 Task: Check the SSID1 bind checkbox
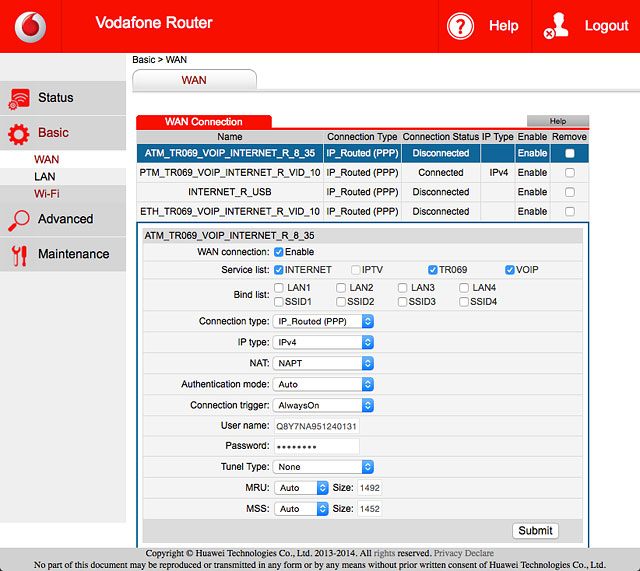pos(279,302)
